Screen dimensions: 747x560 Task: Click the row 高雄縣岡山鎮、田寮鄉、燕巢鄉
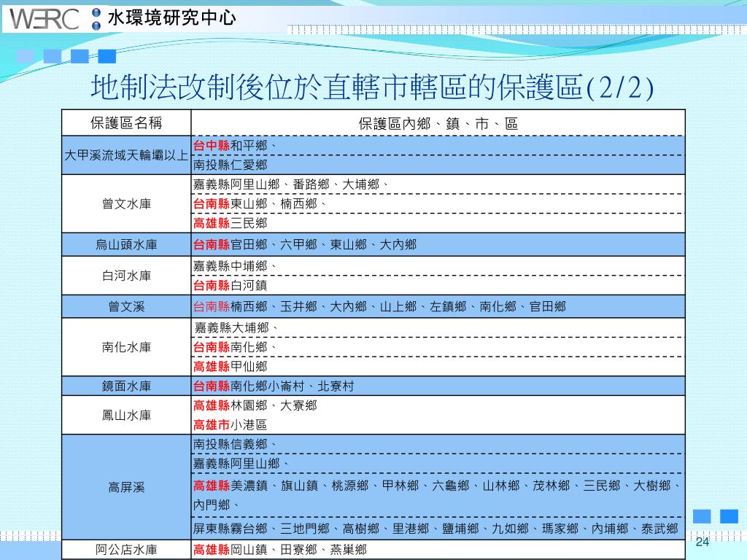click(438, 550)
